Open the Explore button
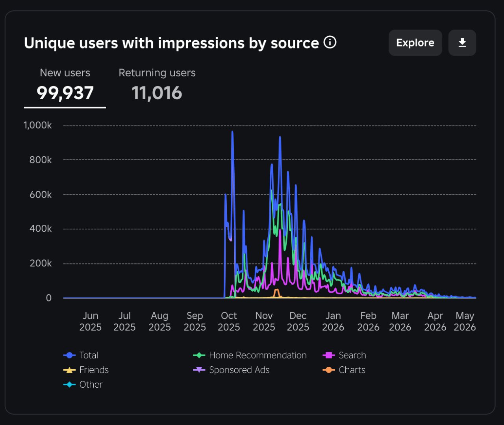504x425 pixels. pos(415,43)
